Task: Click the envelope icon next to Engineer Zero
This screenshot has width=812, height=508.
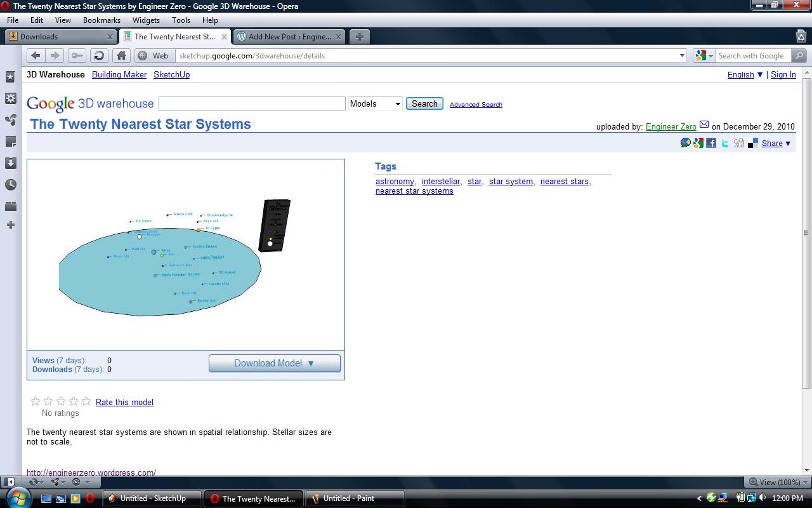Action: point(704,125)
